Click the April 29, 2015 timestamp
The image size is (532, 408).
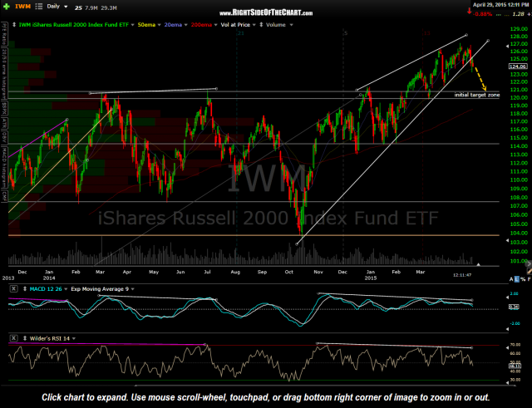pyautogui.click(x=500, y=5)
